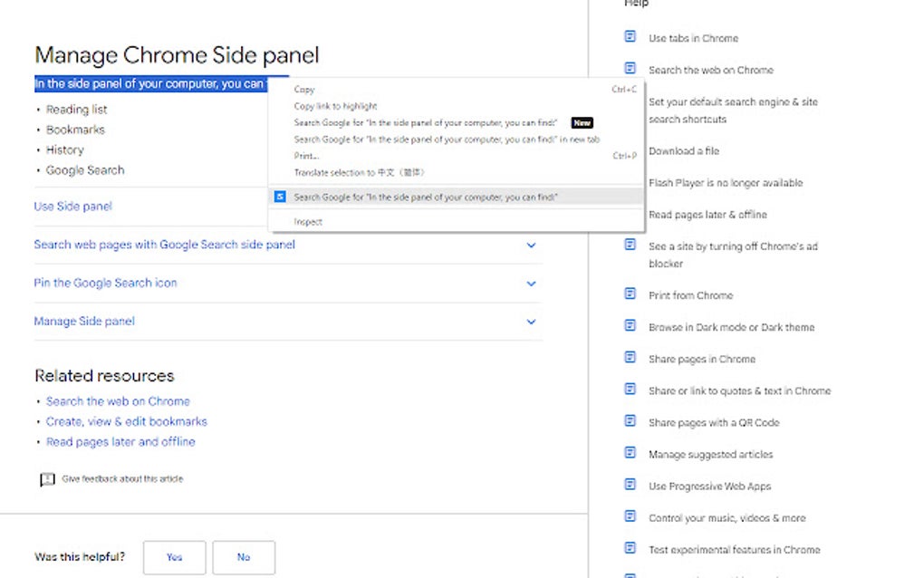This screenshot has height=578, width=924.
Task: Open the Create, view & edit bookmarks link
Action: 127,421
